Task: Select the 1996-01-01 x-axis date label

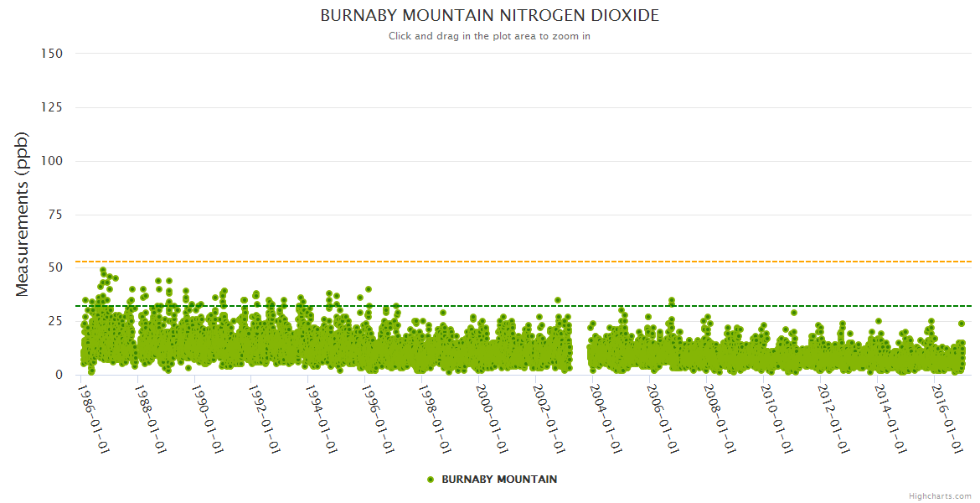Action: tap(379, 417)
